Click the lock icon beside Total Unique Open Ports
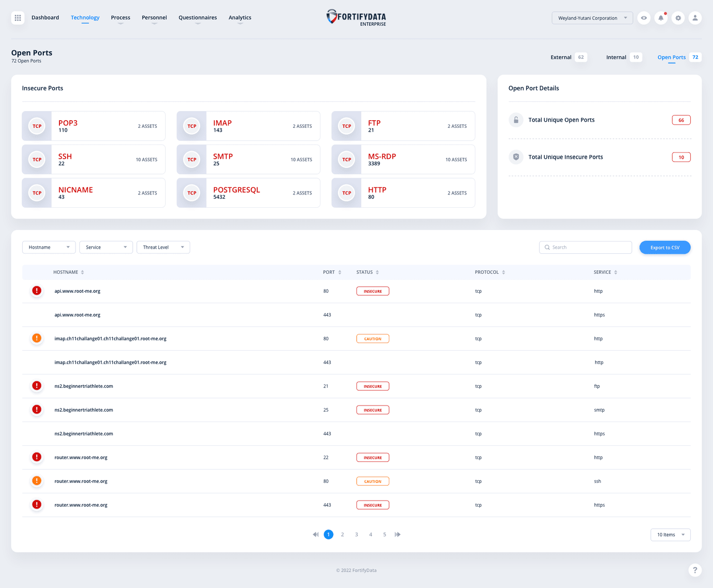The width and height of the screenshot is (713, 588). point(516,120)
